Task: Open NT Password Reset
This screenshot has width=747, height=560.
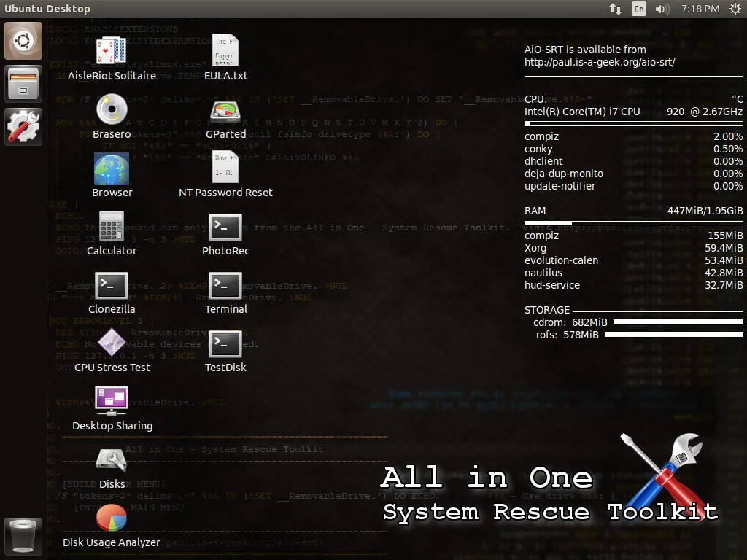Action: [225, 170]
